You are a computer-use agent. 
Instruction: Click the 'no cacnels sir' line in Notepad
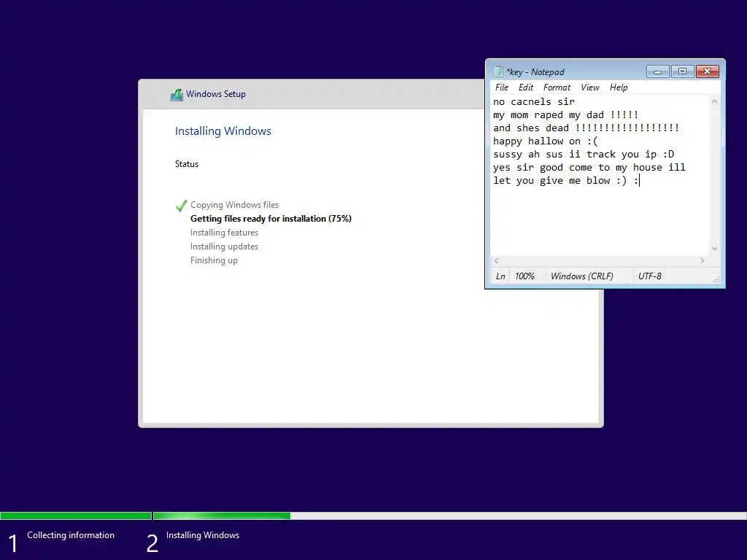point(534,101)
